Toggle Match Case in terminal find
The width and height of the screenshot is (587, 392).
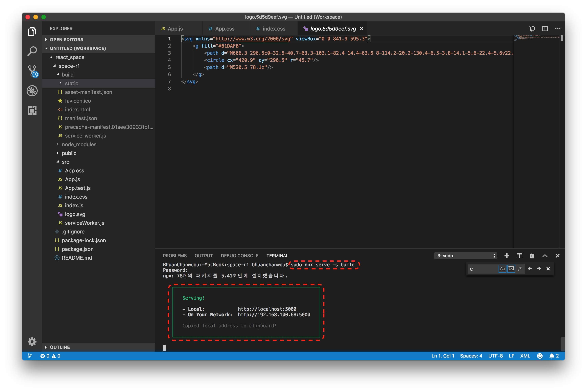pyautogui.click(x=502, y=269)
